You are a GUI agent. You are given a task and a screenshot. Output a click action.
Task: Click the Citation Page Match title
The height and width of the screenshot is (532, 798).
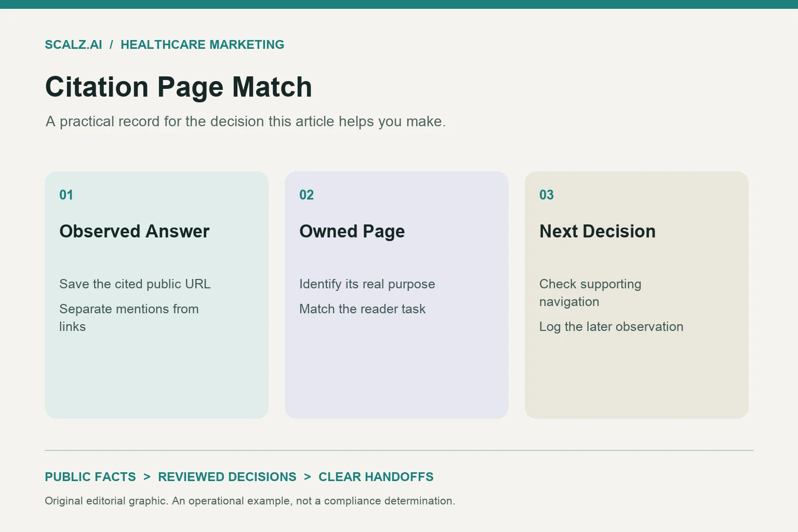click(x=179, y=87)
